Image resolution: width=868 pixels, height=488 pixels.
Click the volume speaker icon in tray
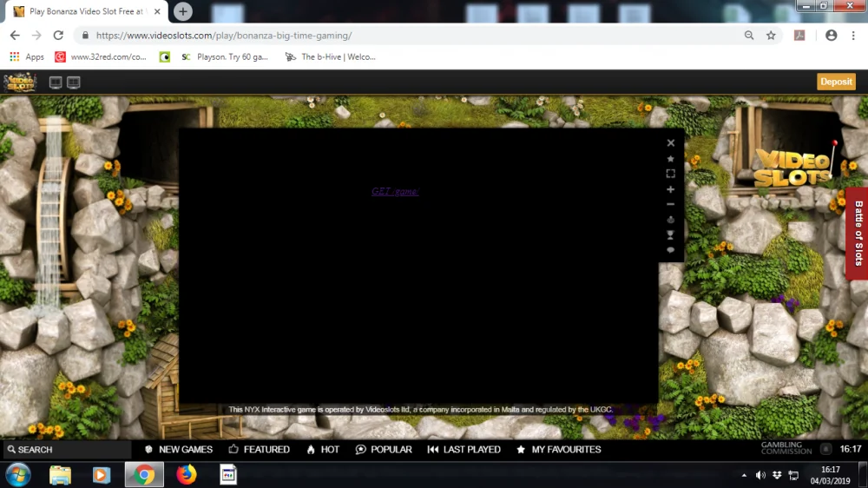click(x=760, y=475)
